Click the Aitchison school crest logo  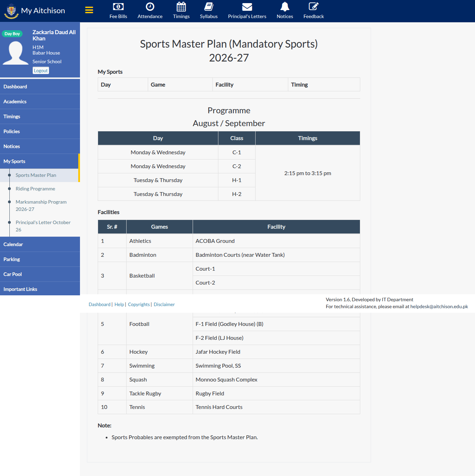coord(11,11)
